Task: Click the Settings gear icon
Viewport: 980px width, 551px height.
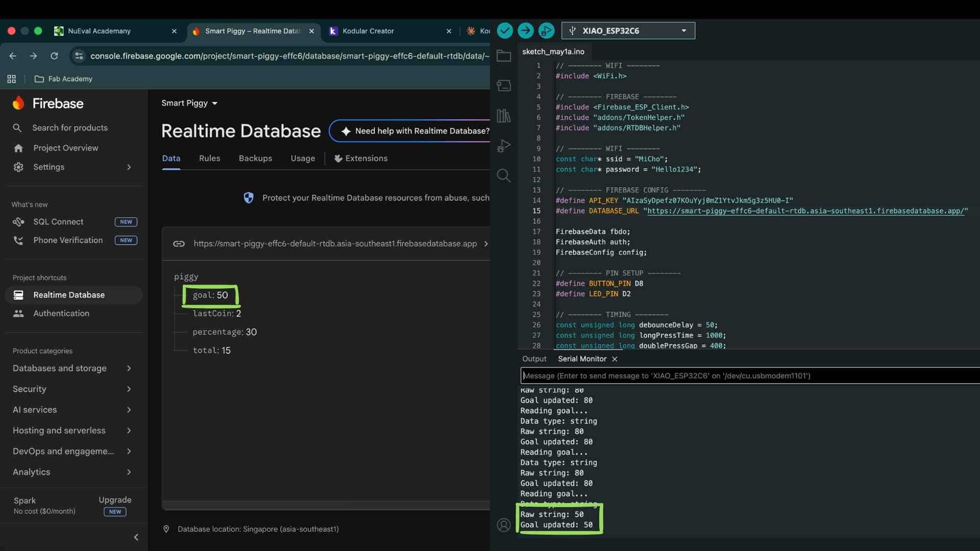Action: tap(18, 167)
